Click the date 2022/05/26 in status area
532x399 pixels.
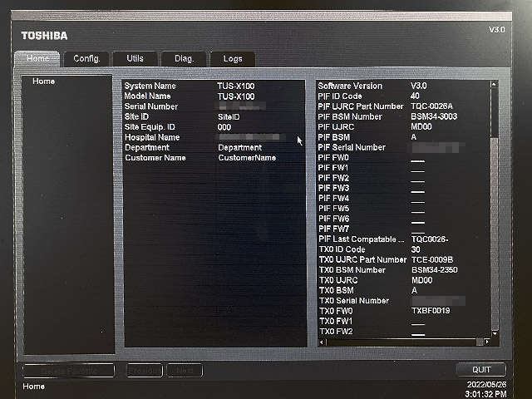click(486, 384)
